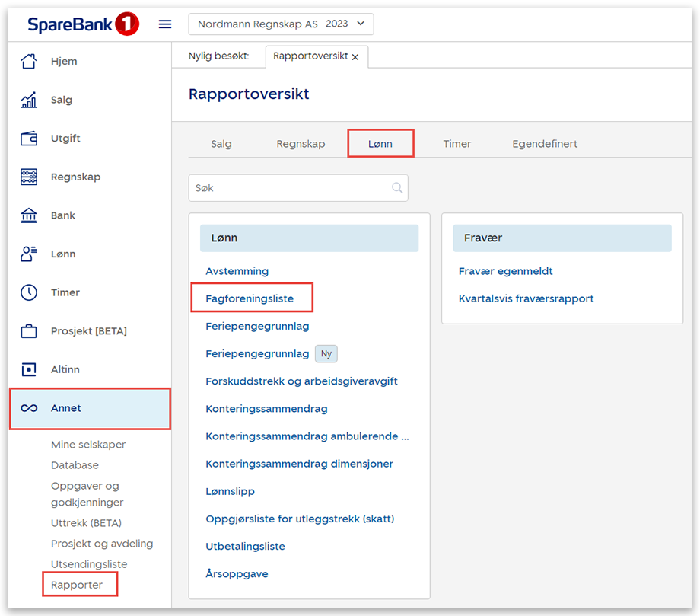Open the Nordmann Regnskap AS company dropdown
The height and width of the screenshot is (616, 700).
pos(281,24)
